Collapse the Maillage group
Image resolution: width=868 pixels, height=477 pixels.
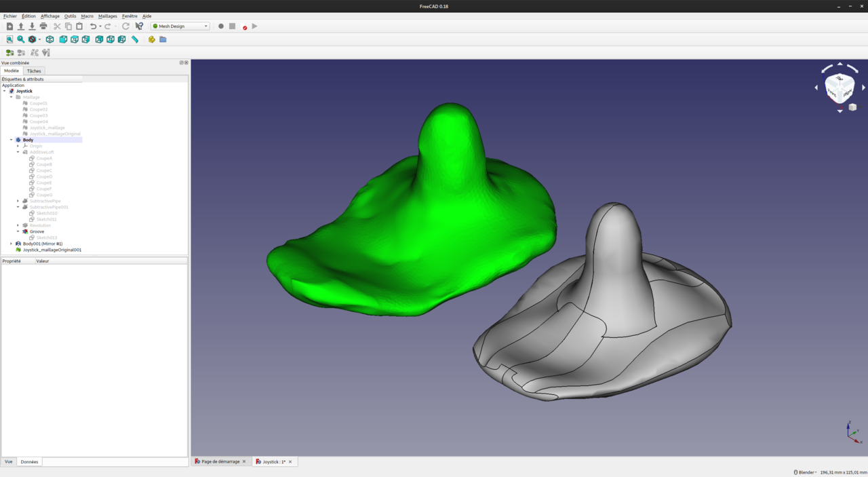click(x=12, y=97)
